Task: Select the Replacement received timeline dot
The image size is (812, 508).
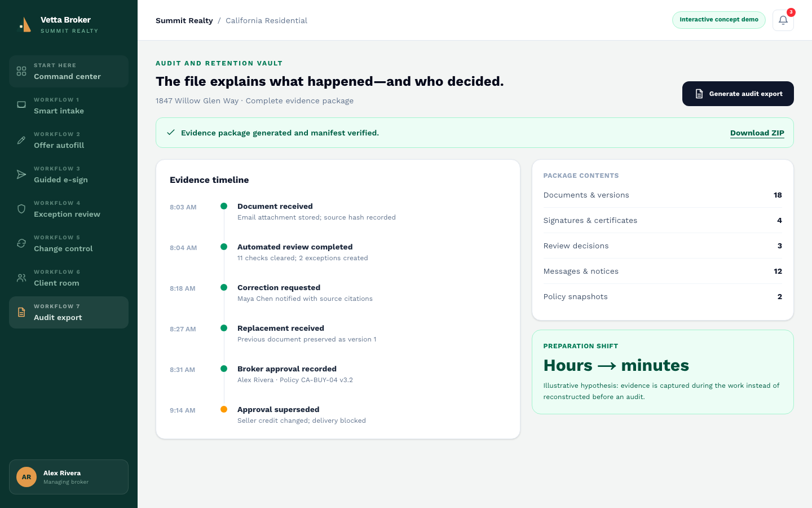Action: tap(224, 328)
